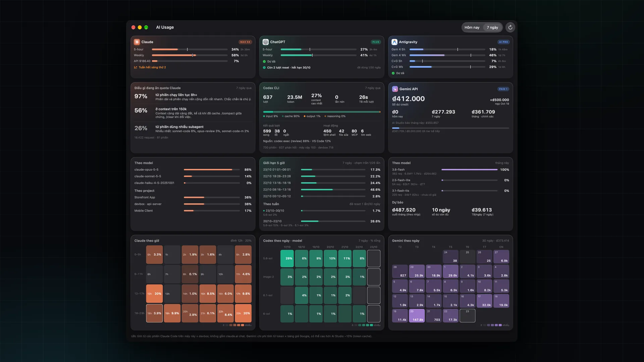Click the Gemini API sparkle icon

[x=395, y=89]
